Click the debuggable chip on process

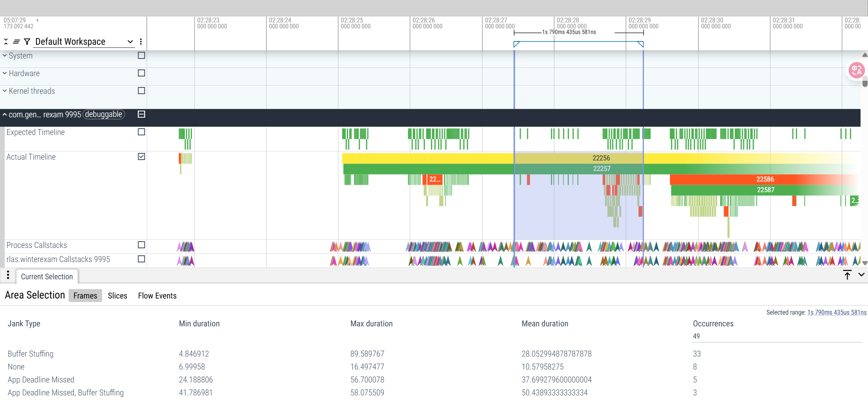coord(104,115)
